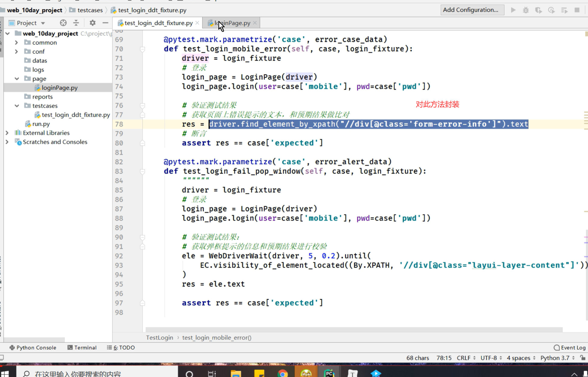Click the Stop square icon
Screen dimensions: 588x377
577,10
